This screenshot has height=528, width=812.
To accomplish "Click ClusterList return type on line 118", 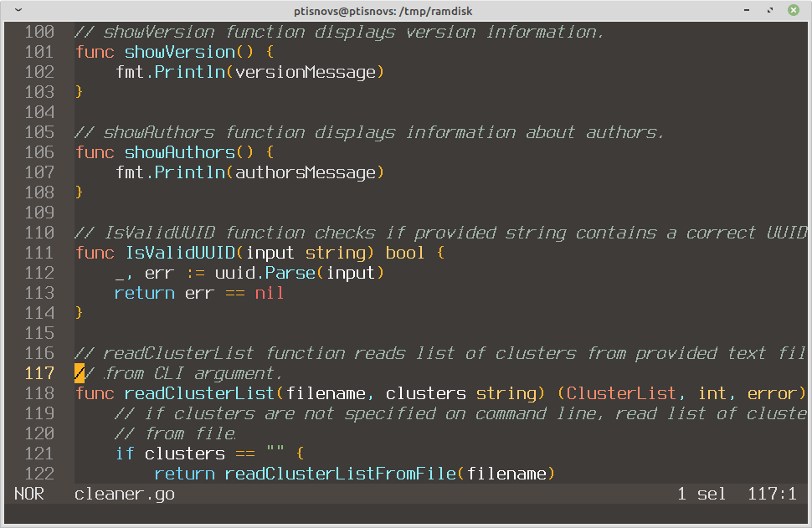I will pyautogui.click(x=621, y=393).
